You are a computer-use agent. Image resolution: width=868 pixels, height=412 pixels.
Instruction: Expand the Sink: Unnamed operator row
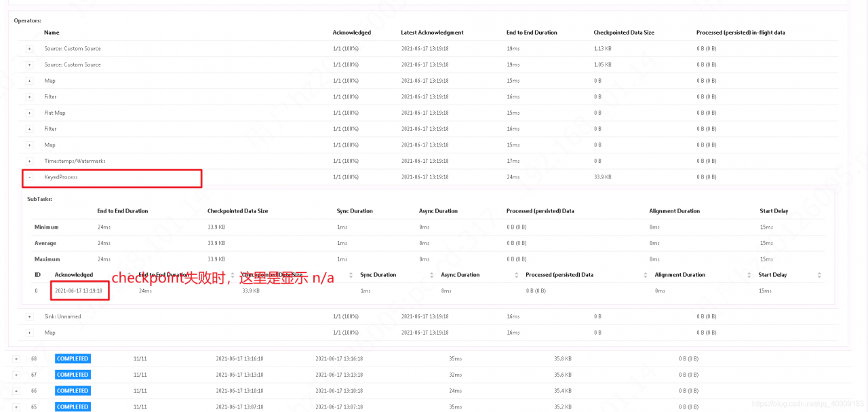(x=29, y=317)
